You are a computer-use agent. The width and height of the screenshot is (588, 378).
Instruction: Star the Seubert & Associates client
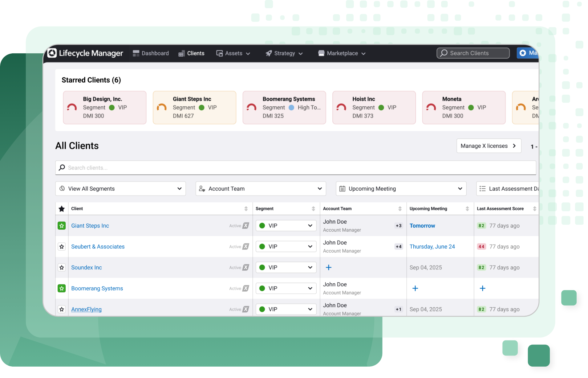[62, 247]
